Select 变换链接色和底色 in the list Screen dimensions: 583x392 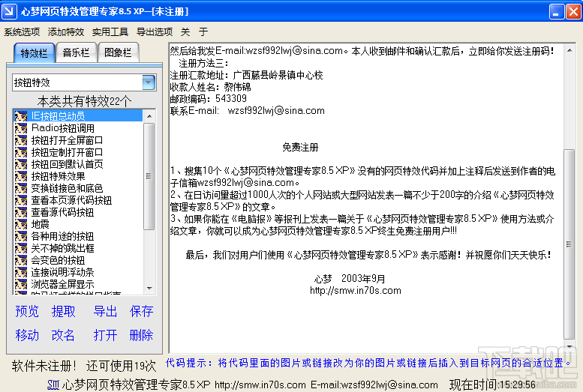coord(78,188)
